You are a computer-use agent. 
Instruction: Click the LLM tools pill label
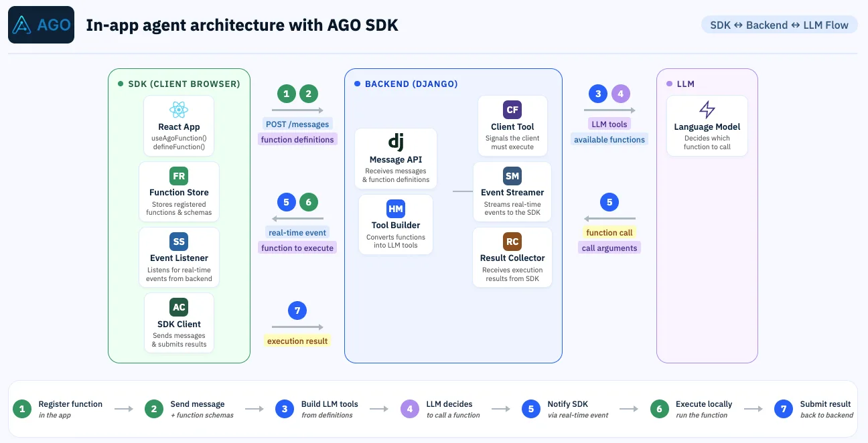609,124
